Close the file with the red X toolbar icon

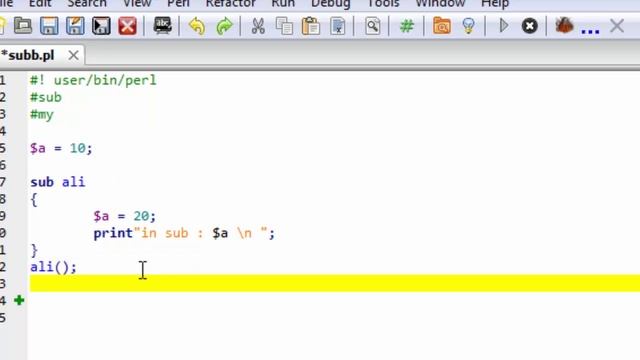(127, 26)
